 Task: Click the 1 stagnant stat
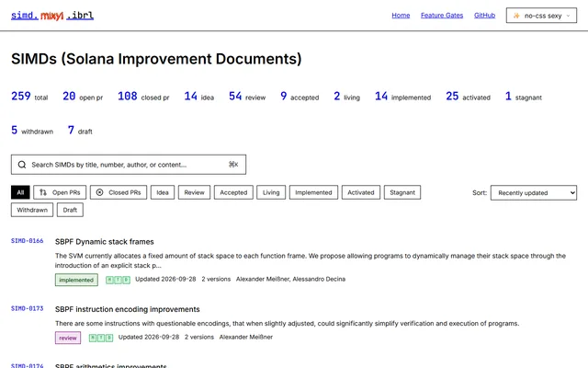pyautogui.click(x=524, y=97)
